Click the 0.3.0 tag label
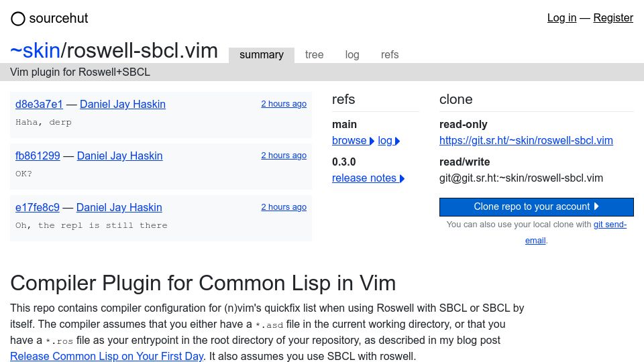This screenshot has width=644, height=362. (x=343, y=162)
